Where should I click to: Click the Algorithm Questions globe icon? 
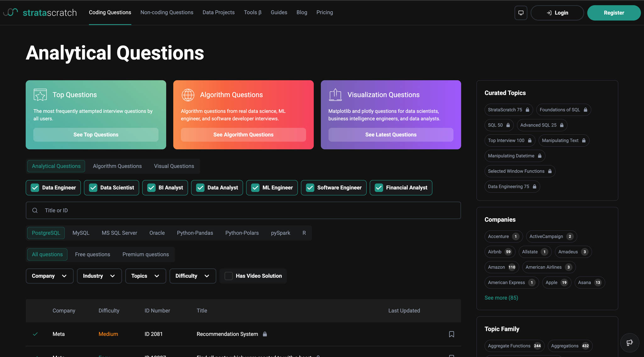[188, 95]
